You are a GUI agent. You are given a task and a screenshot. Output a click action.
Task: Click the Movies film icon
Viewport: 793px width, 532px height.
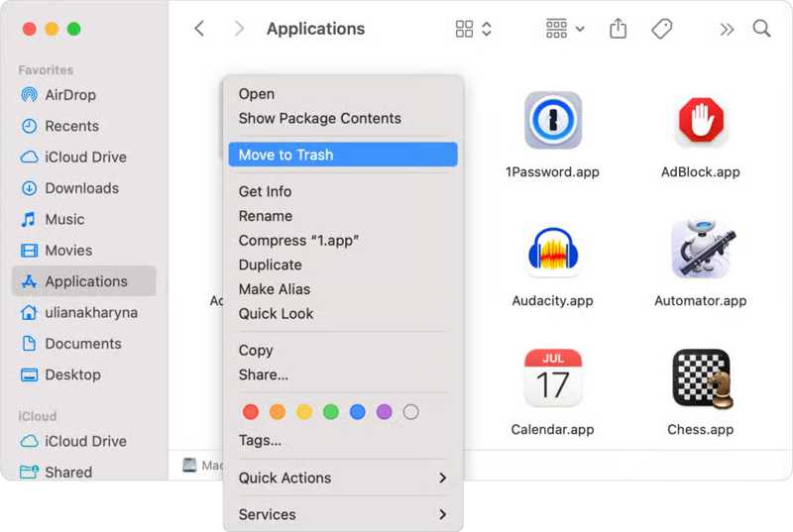(30, 251)
